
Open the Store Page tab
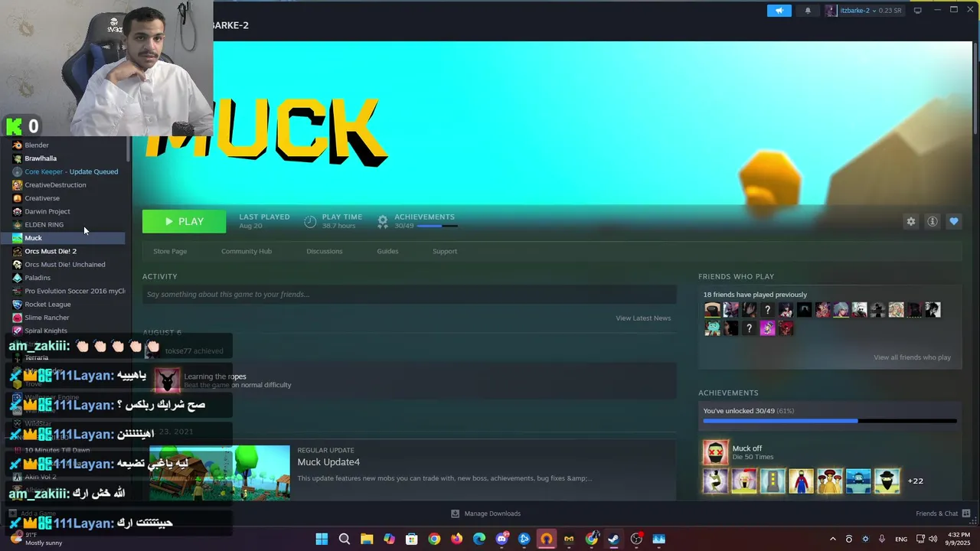point(170,251)
